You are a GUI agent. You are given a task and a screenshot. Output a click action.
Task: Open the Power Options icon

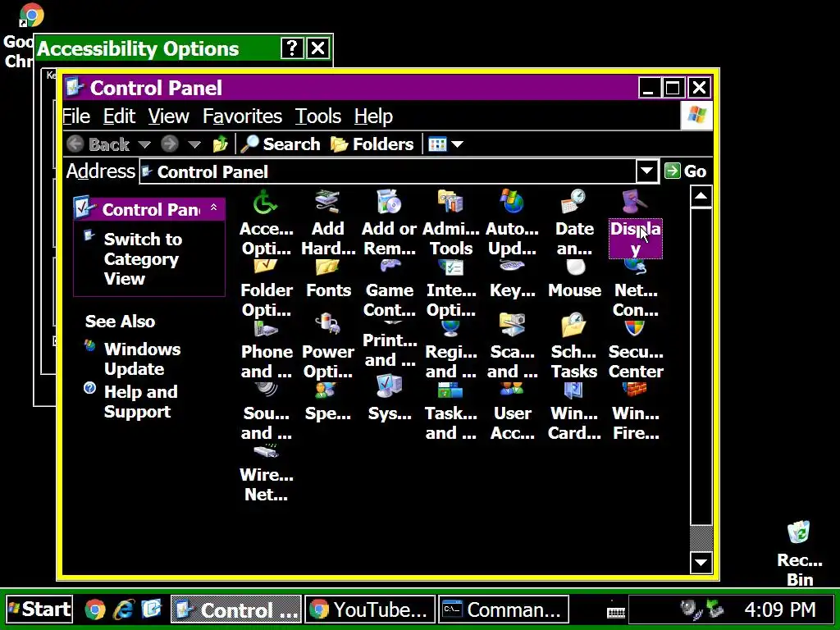[x=328, y=347]
